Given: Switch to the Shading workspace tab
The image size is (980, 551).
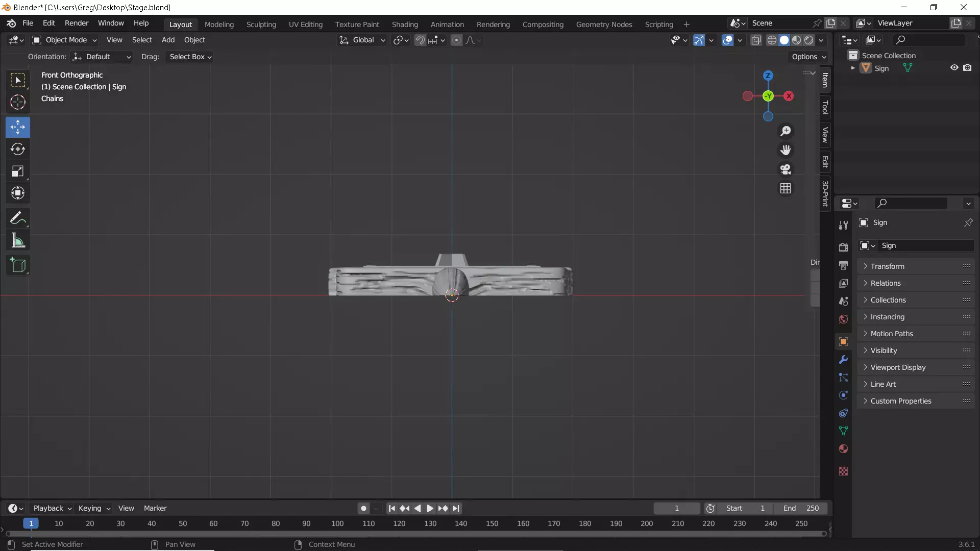Looking at the screenshot, I should point(405,24).
